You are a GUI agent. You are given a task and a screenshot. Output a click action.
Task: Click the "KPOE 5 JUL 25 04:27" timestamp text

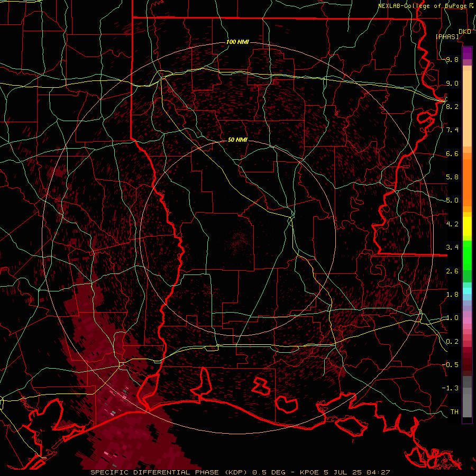[x=345, y=472]
